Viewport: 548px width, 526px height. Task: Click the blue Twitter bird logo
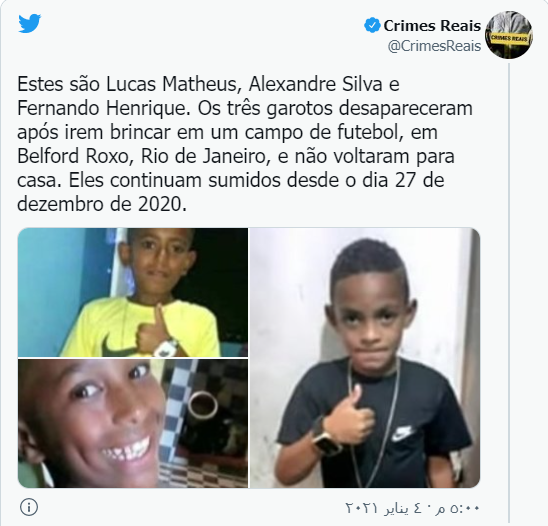(30, 23)
